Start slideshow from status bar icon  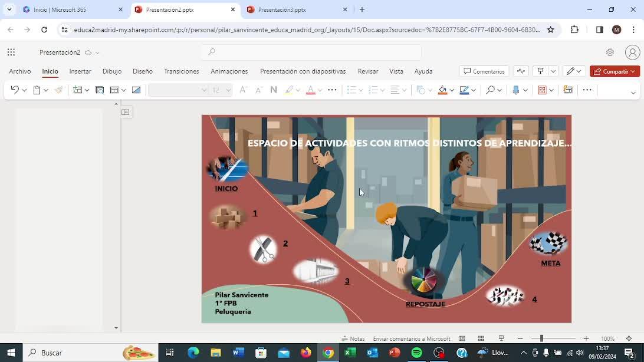pos(501,338)
